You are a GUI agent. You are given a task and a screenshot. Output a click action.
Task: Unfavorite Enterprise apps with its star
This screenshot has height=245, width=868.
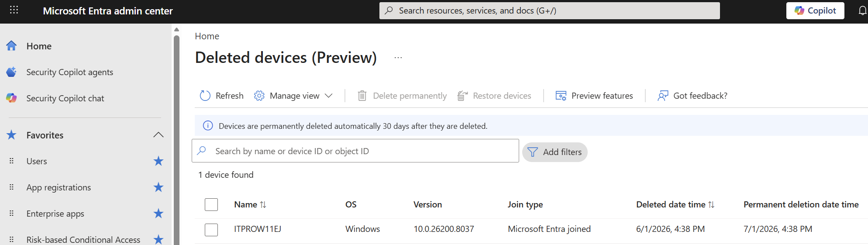[x=158, y=214]
